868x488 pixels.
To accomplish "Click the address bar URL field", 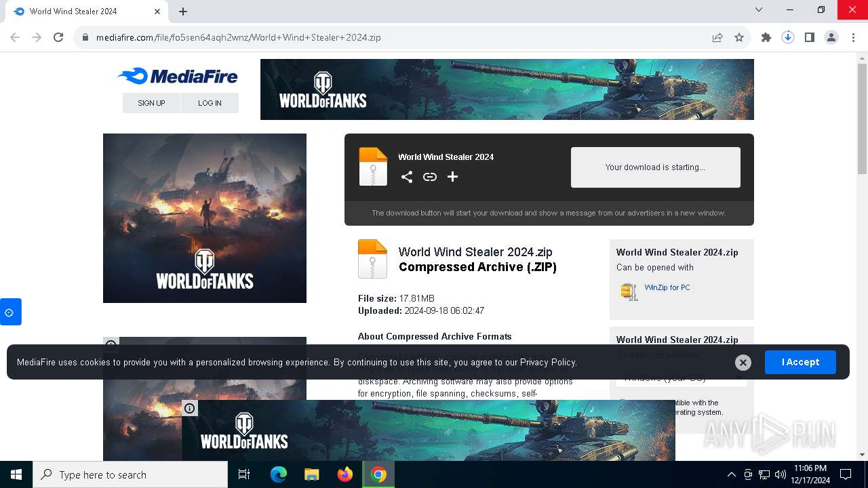I will (400, 37).
